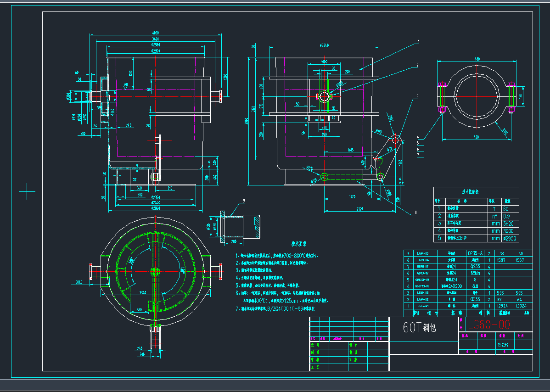
Task: Select part balloon number 1 leader label
Action: click(418, 41)
